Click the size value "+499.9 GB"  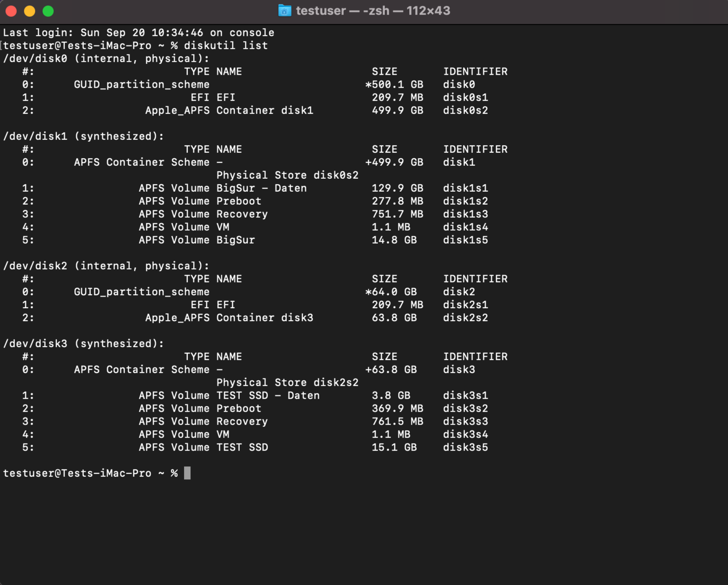click(395, 162)
